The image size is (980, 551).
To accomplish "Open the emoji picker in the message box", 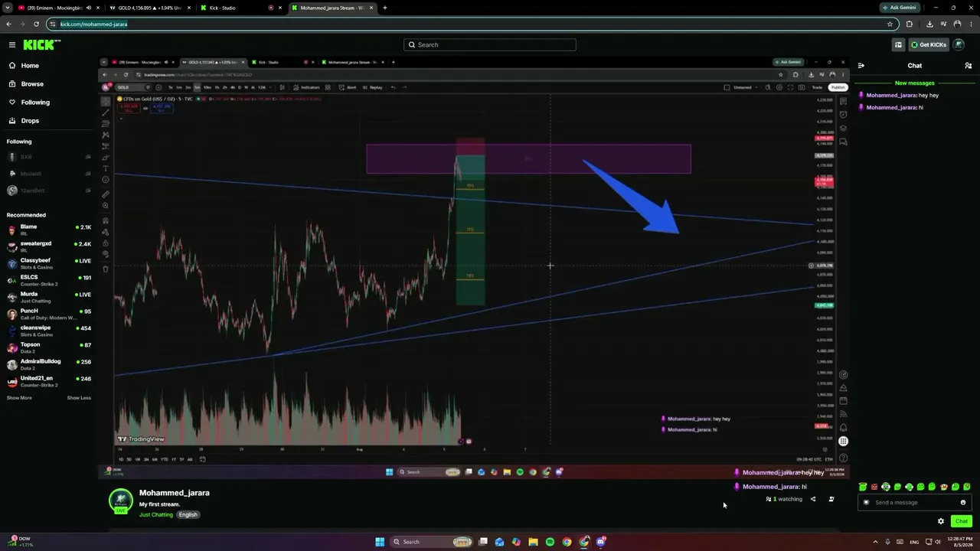I will (963, 503).
